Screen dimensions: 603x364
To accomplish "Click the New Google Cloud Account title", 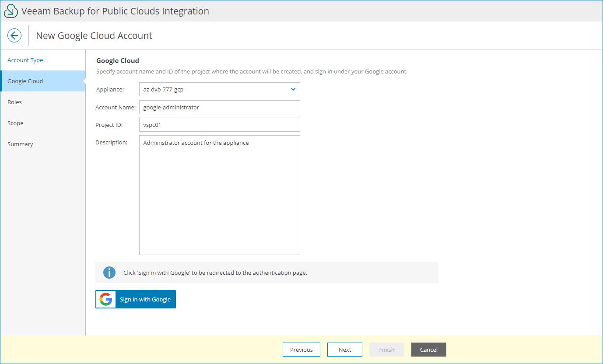I will click(x=94, y=36).
